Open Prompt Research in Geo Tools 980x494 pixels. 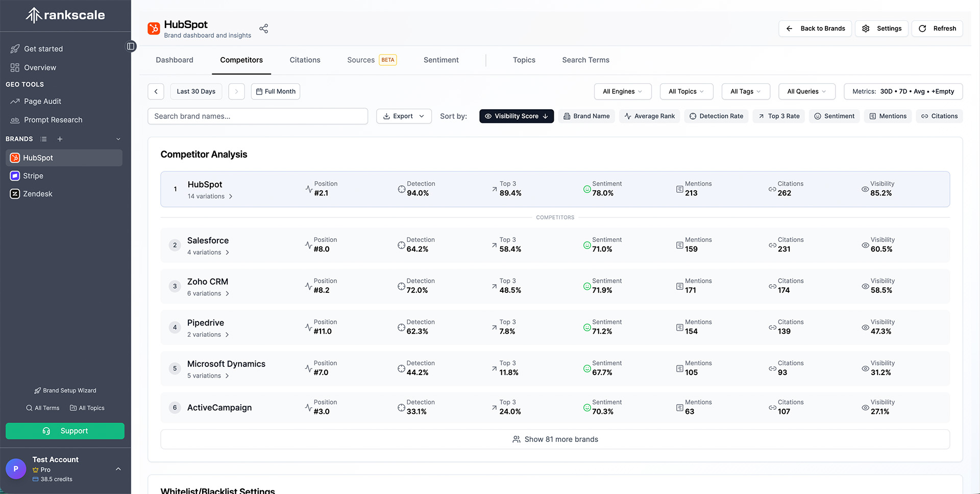(53, 119)
